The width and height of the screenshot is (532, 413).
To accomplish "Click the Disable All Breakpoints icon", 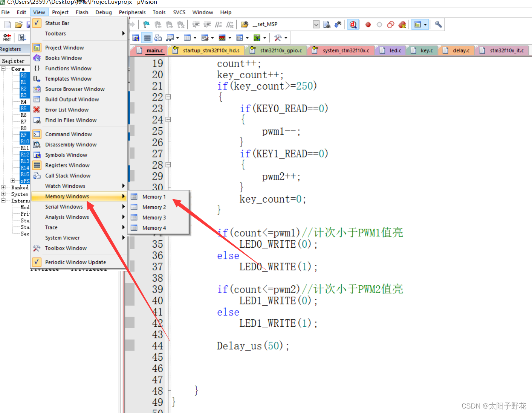I will (391, 24).
